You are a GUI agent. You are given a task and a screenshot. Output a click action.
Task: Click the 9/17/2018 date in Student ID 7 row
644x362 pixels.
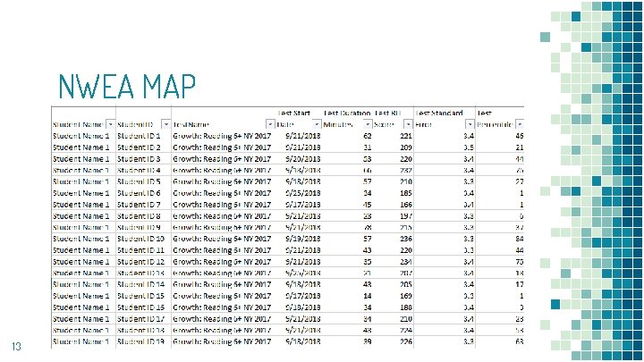coord(302,205)
